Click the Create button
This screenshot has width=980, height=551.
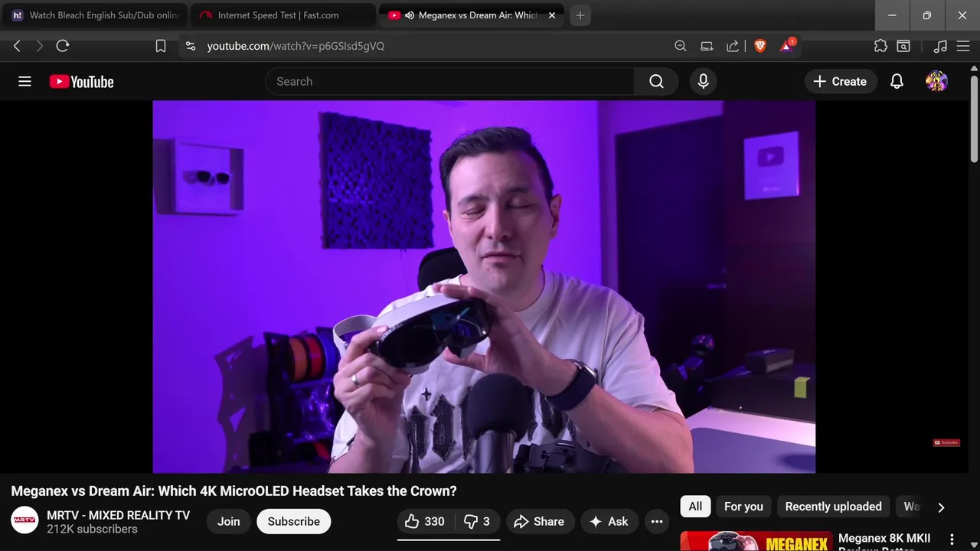[x=840, y=81]
